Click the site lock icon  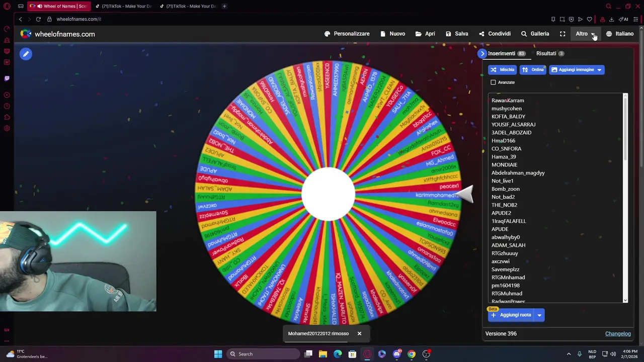(49, 19)
